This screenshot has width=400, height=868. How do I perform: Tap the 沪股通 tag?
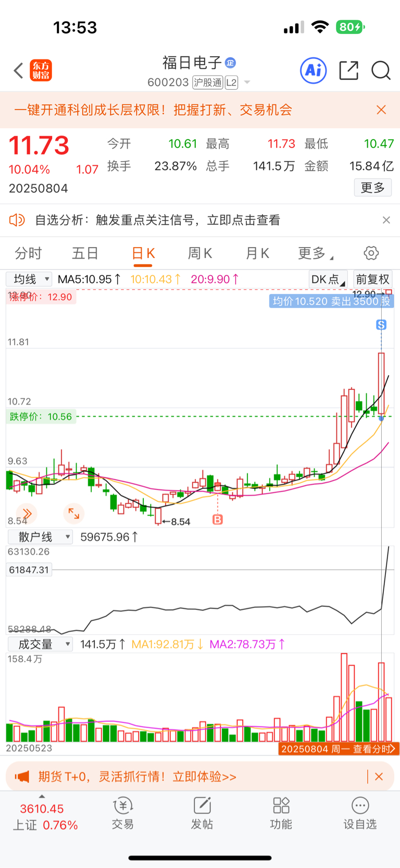pos(208,82)
